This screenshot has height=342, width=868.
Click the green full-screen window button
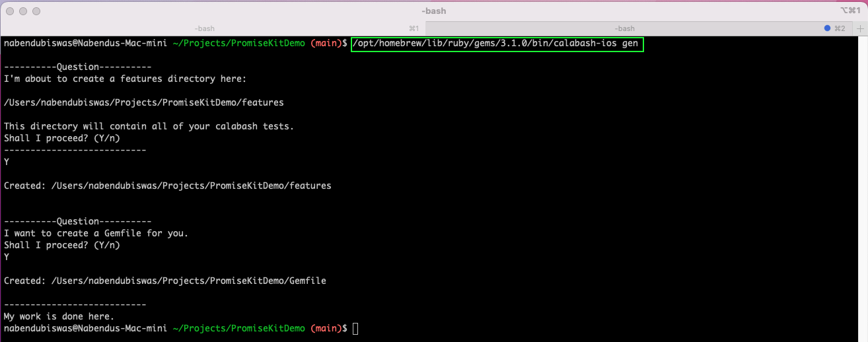36,11
